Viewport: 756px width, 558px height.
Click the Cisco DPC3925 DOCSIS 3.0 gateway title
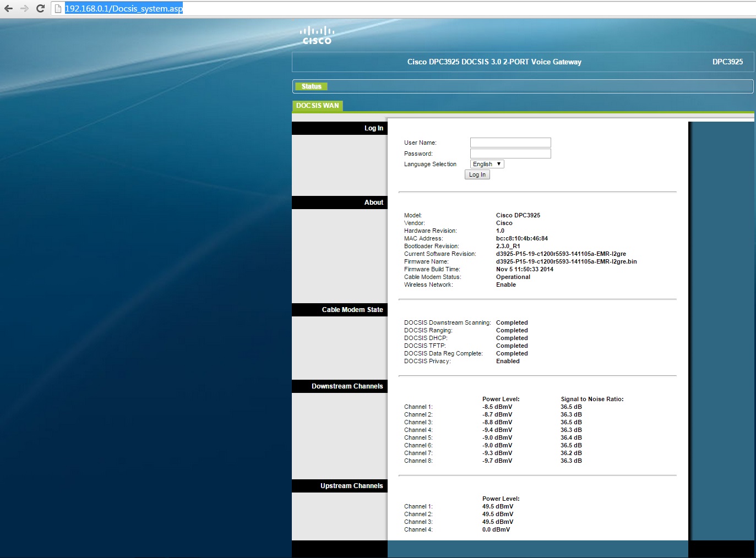click(x=494, y=62)
